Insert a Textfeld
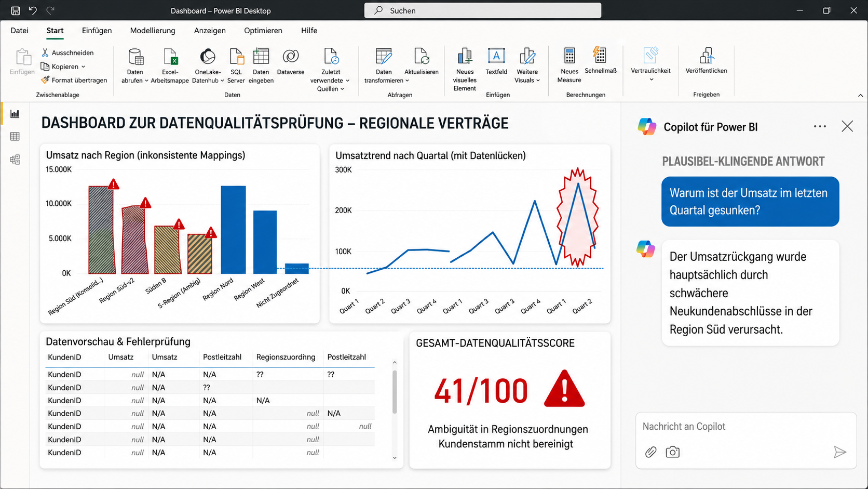Screen dimensions: 868x489 point(496,62)
